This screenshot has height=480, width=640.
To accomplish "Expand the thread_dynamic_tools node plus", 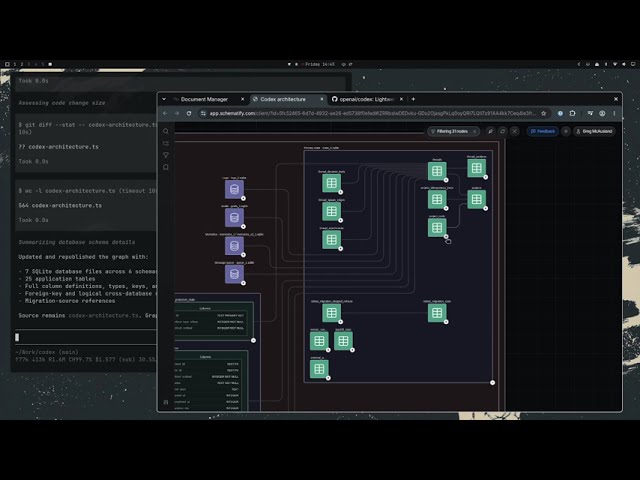I will [x=340, y=192].
